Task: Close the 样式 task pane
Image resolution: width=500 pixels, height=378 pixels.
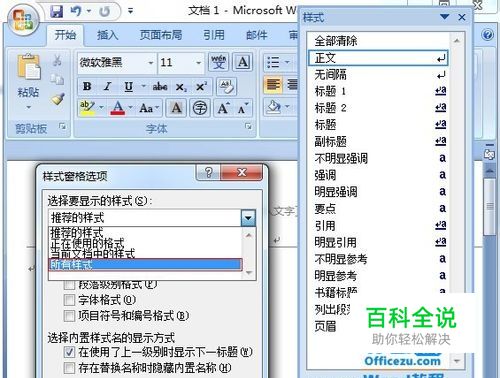Action: coord(462,17)
